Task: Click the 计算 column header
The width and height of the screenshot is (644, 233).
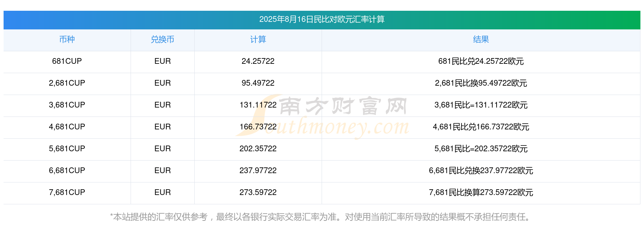Action: coord(258,39)
